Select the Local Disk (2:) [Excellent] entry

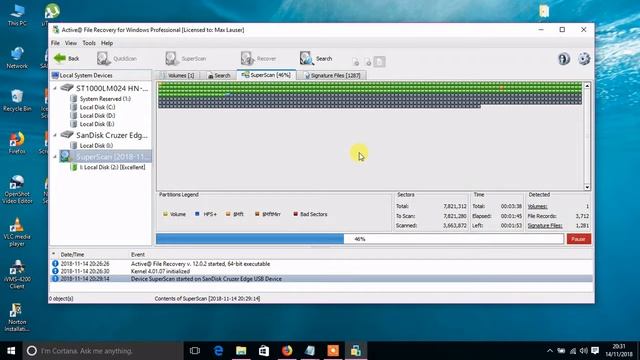tap(112, 167)
